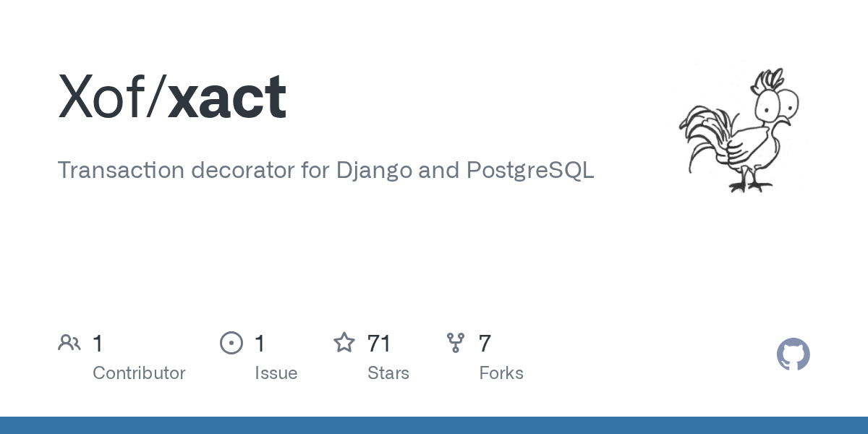Click the repository title Xof/xact
868x434 pixels.
coord(172,98)
